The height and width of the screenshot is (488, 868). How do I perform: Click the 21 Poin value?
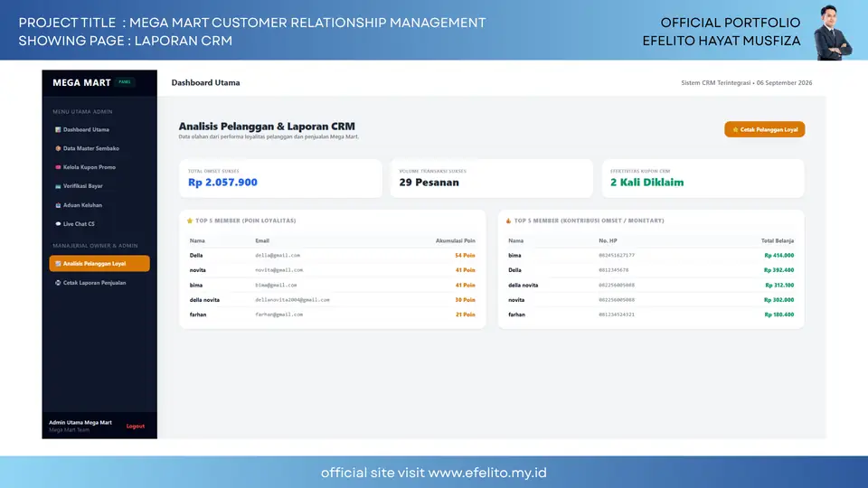tap(465, 314)
